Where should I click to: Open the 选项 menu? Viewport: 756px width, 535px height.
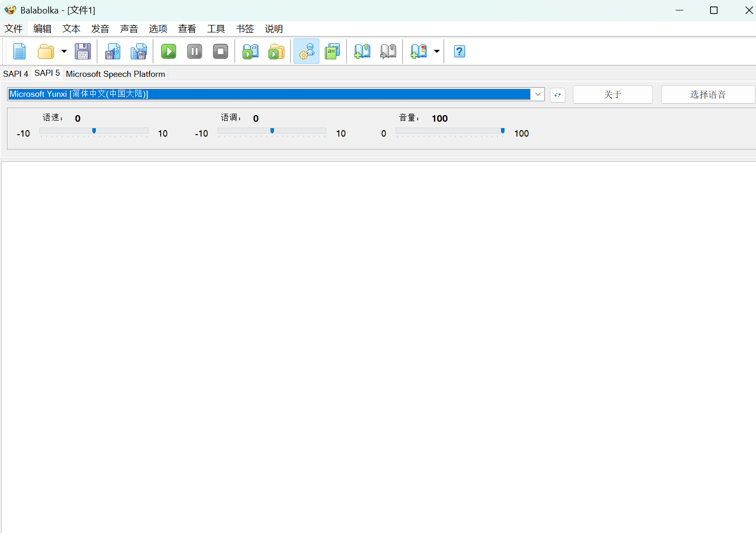pos(158,29)
